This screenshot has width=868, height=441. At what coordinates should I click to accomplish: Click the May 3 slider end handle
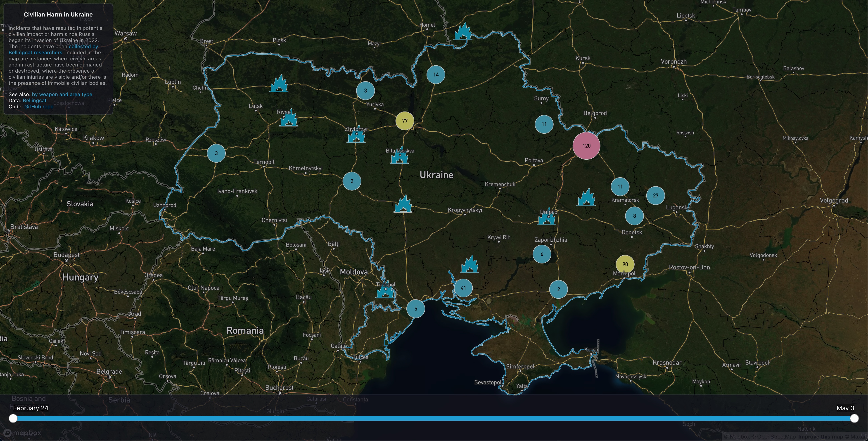point(854,418)
